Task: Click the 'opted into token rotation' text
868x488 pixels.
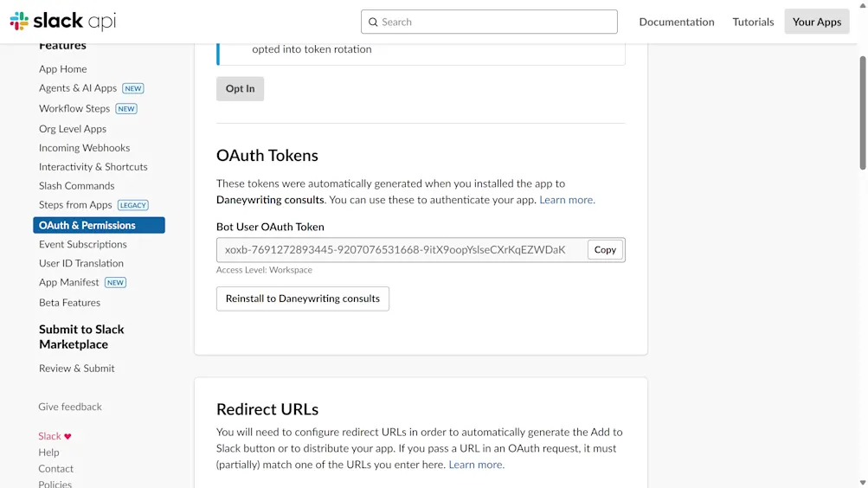Action: click(x=312, y=49)
